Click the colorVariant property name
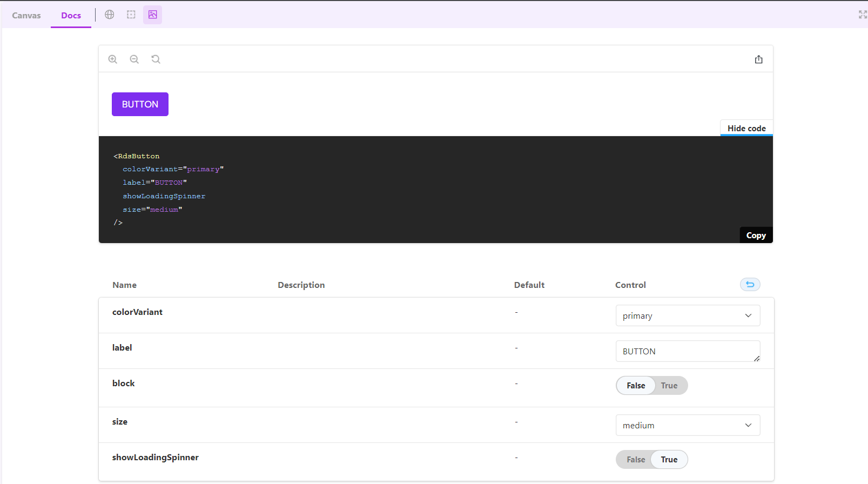The image size is (868, 484). [137, 312]
